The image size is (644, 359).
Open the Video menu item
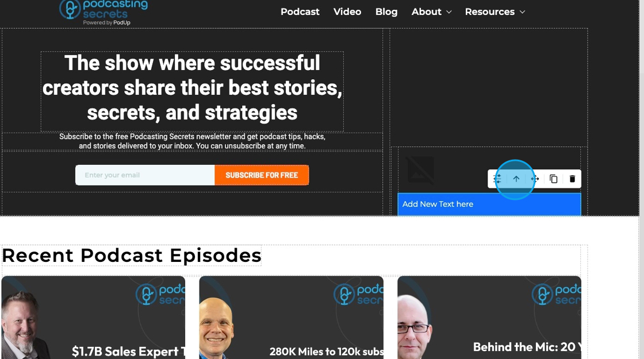[347, 11]
